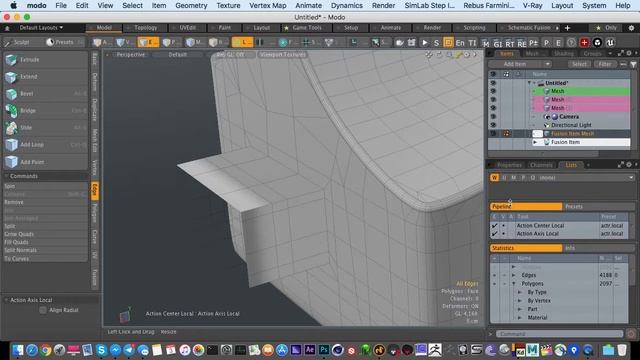This screenshot has height=360, width=640.
Task: Toggle visibility of Fusion Item Mesh
Action: pos(493,133)
